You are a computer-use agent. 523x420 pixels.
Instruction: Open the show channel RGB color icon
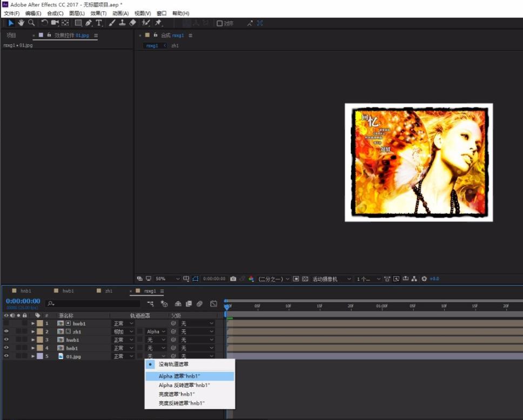coord(251,279)
